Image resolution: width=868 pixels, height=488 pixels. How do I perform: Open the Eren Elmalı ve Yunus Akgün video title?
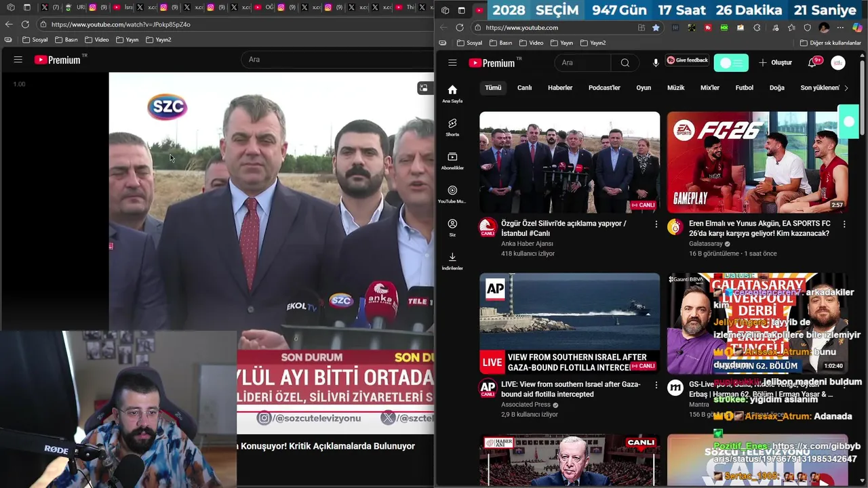[x=759, y=228]
